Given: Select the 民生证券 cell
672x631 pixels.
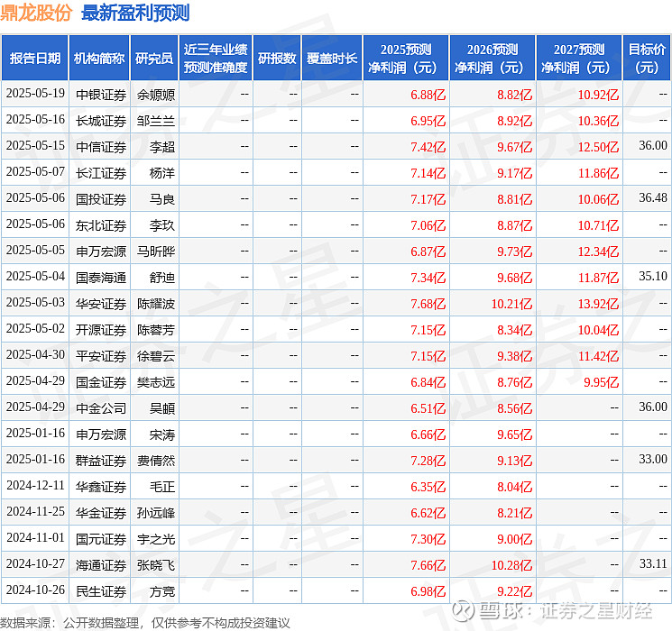Looking at the screenshot, I should [101, 591].
